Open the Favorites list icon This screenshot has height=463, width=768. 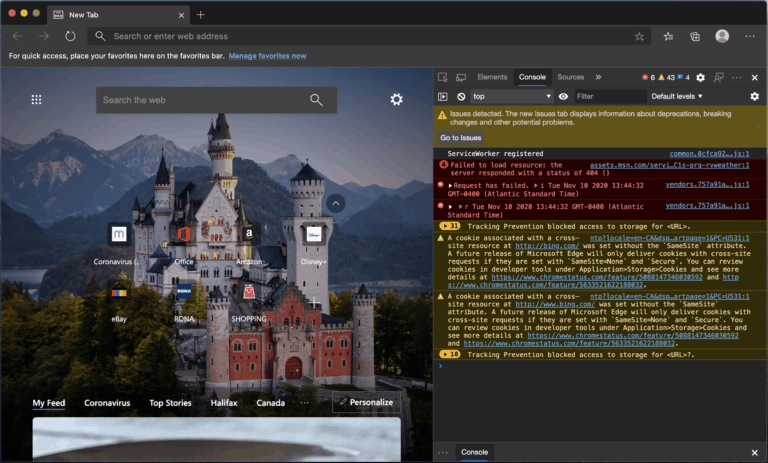click(669, 36)
